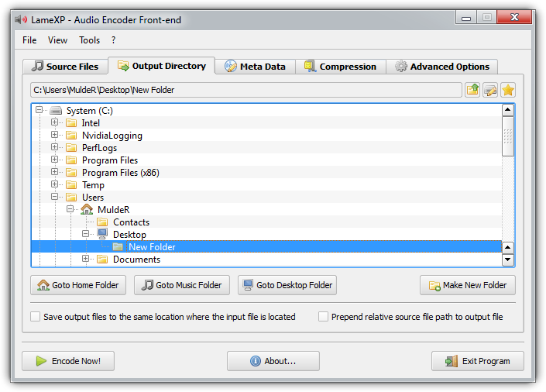The width and height of the screenshot is (546, 392).
Task: Start encoding with Encode Now! button
Action: point(68,361)
